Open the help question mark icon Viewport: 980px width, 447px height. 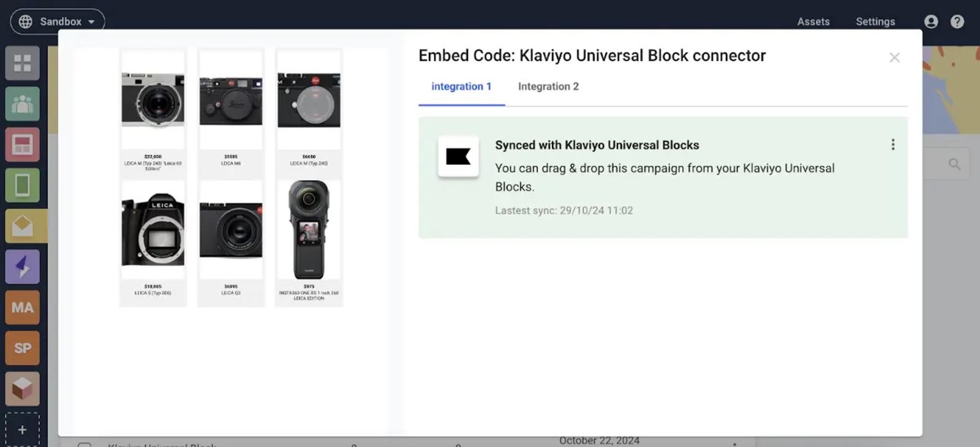pos(957,21)
